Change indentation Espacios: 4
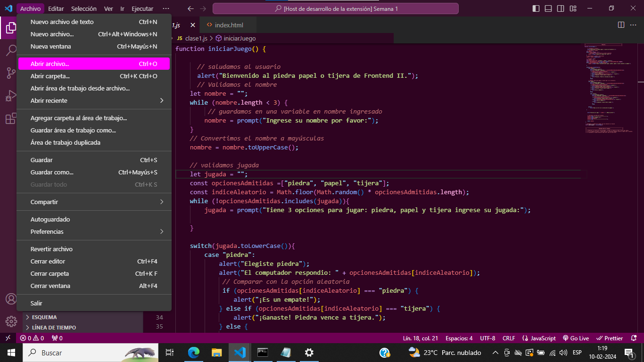The height and width of the screenshot is (362, 644). coord(459,338)
